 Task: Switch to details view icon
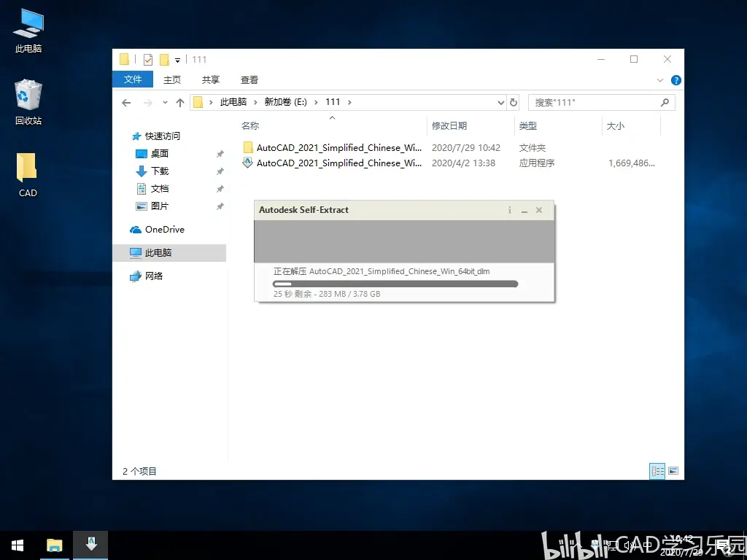click(x=657, y=472)
